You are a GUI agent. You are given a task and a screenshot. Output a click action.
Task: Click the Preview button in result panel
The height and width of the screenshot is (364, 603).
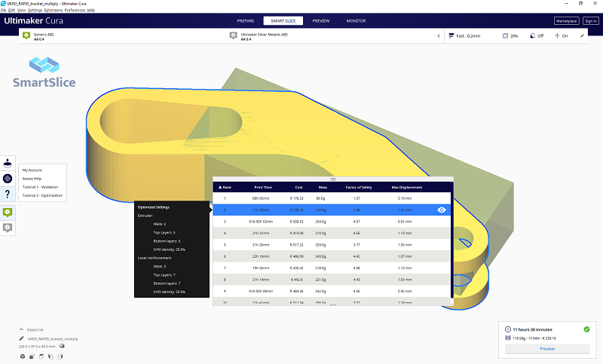pos(547,349)
